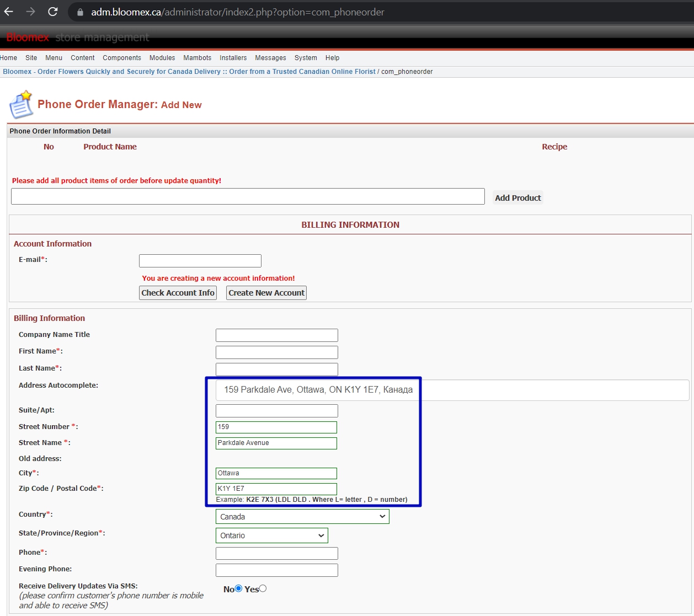The width and height of the screenshot is (694, 616).
Task: Open the Menu menu item
Action: point(54,58)
